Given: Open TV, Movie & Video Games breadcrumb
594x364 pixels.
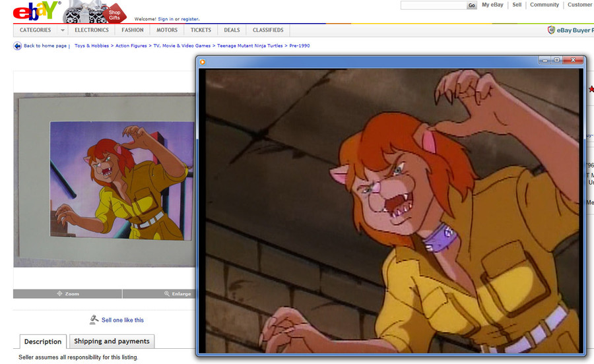Looking at the screenshot, I should tap(182, 45).
